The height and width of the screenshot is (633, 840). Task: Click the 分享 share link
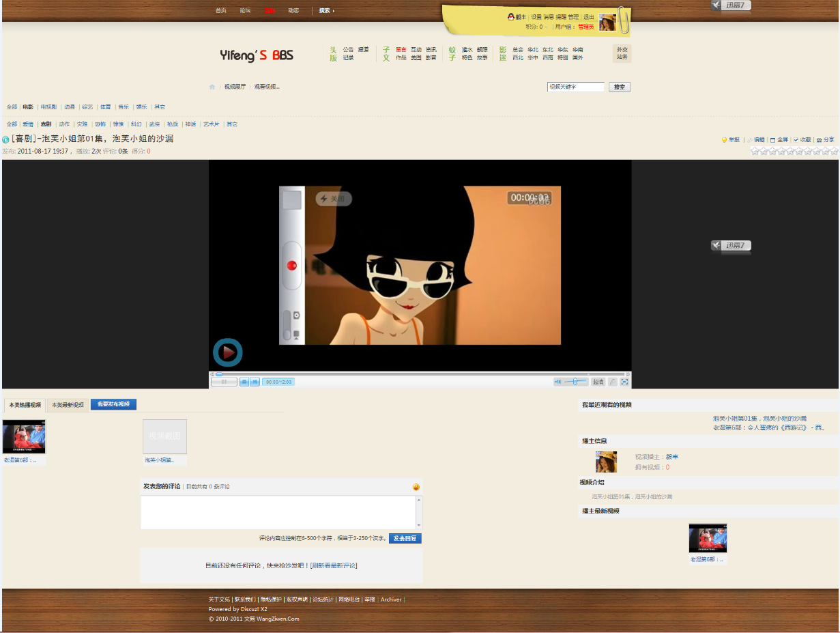tap(826, 139)
